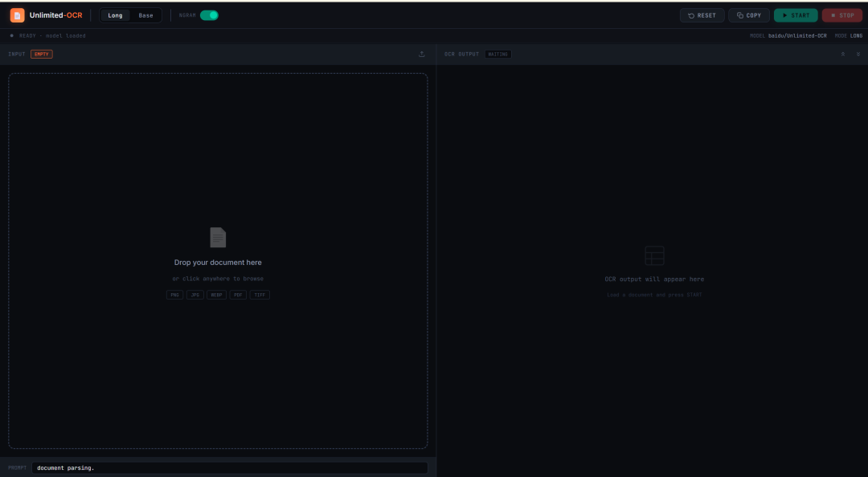Click the PNG format tag
The width and height of the screenshot is (868, 477).
pyautogui.click(x=175, y=295)
